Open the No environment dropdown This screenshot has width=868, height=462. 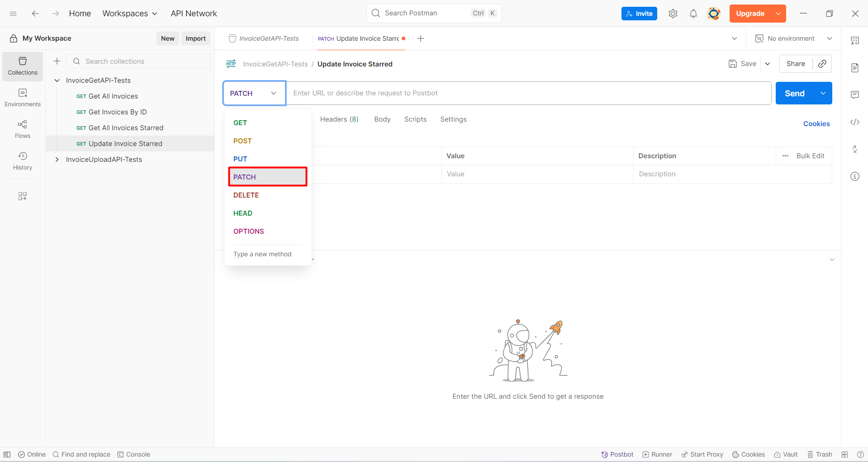[792, 38]
